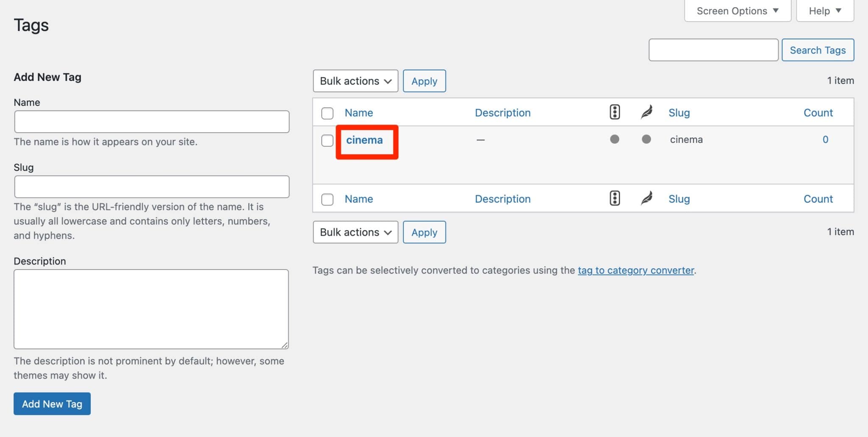Screen dimensions: 868x437
Task: Open the top Bulk actions dropdown
Action: [355, 81]
